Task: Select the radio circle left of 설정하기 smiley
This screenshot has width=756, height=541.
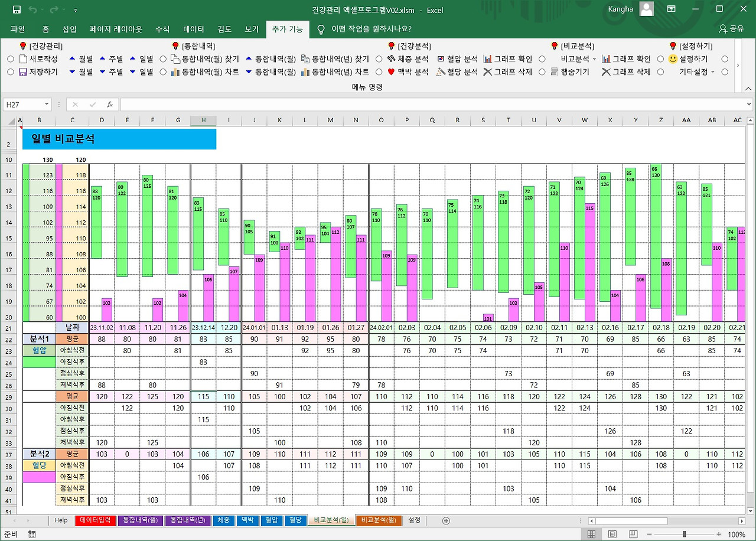Action: 660,59
